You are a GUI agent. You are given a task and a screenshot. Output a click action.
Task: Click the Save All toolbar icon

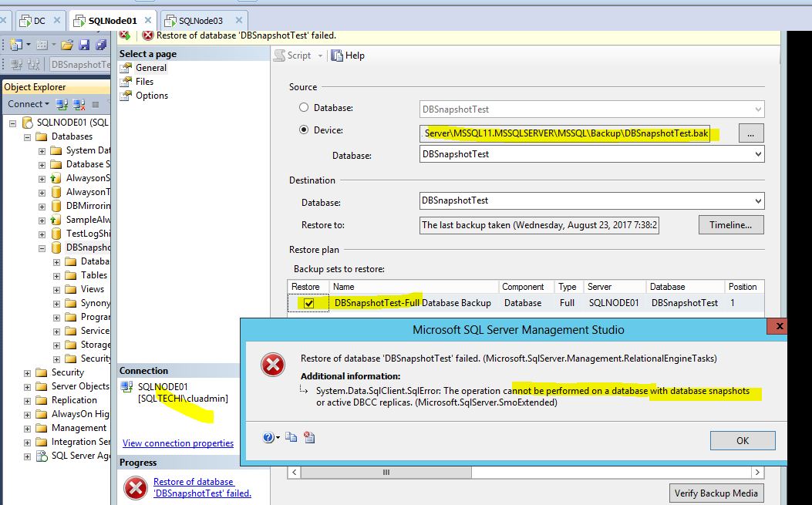[x=101, y=45]
